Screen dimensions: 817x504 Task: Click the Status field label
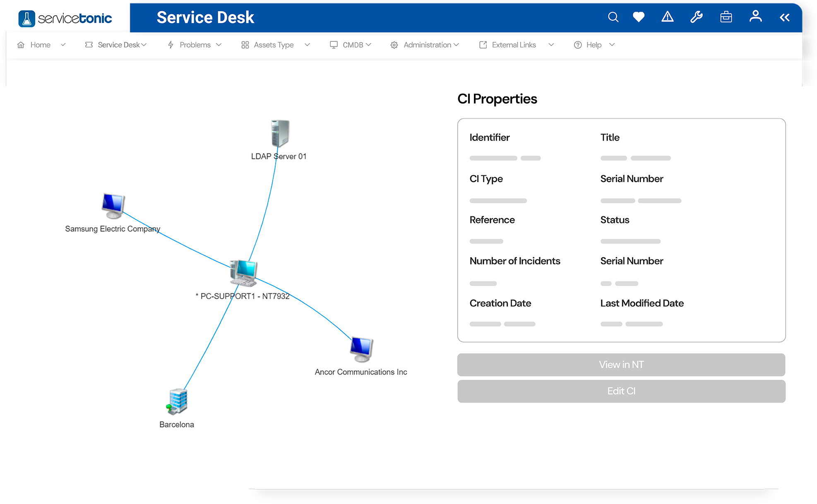(x=615, y=220)
